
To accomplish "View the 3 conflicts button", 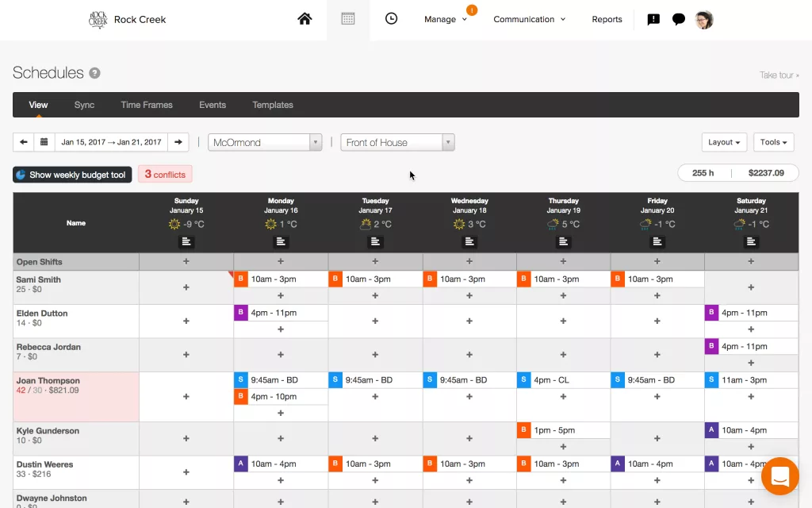I will click(165, 175).
